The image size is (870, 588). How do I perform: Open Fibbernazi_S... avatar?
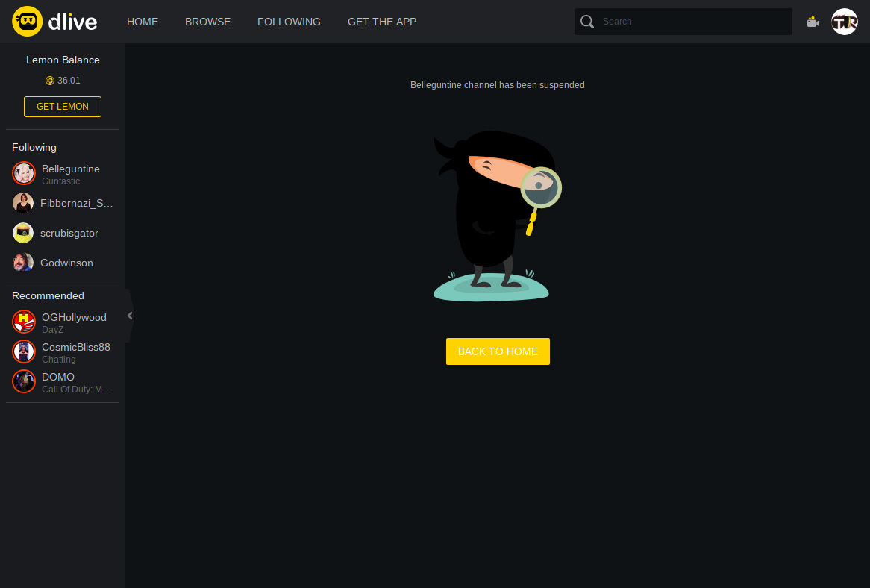coord(23,203)
